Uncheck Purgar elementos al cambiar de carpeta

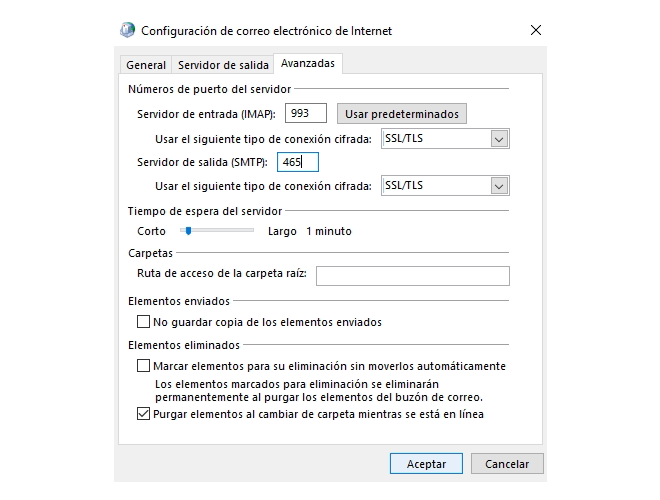click(x=143, y=413)
